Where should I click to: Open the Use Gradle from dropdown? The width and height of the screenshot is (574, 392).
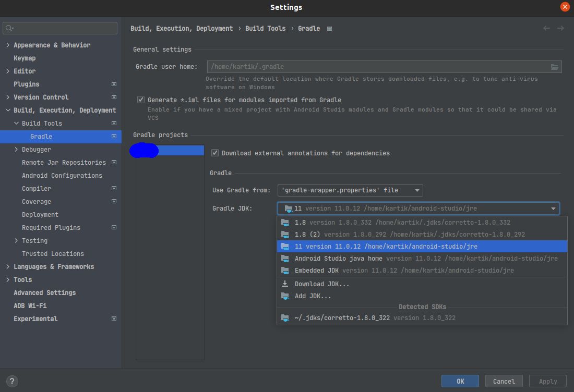pyautogui.click(x=350, y=190)
